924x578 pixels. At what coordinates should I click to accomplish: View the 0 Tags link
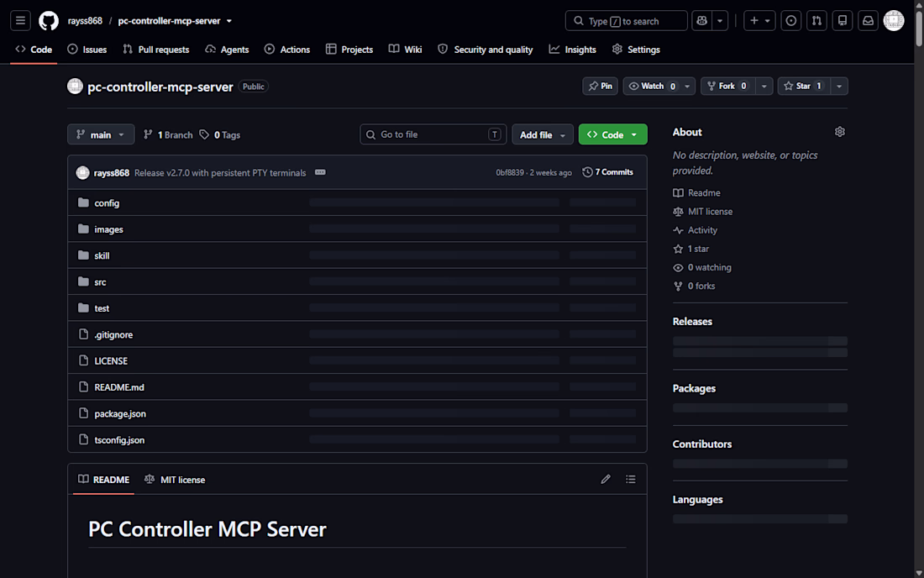pos(220,135)
